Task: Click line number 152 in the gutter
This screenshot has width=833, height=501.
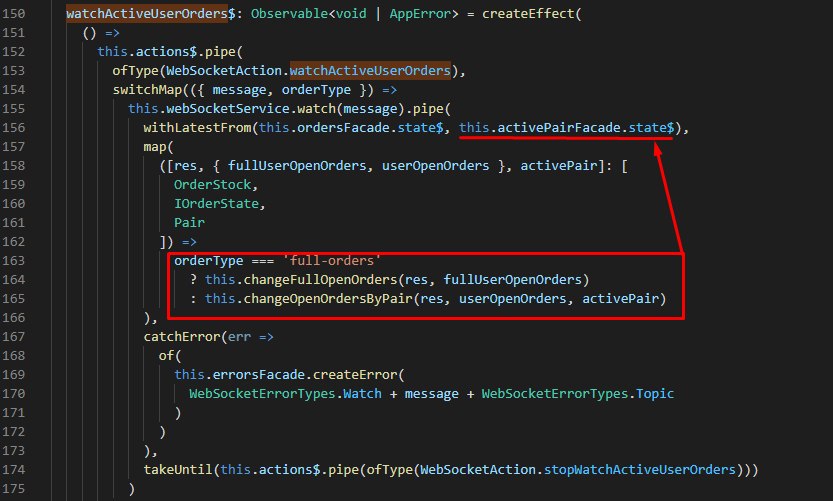Action: point(13,52)
